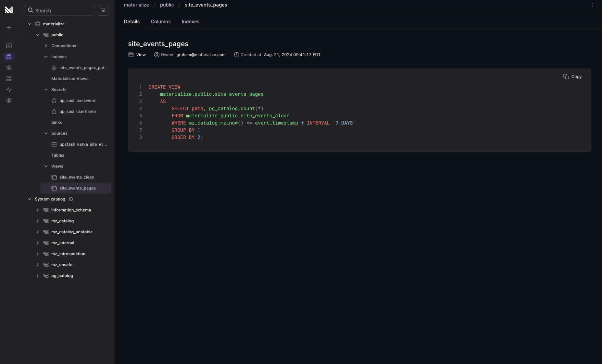This screenshot has width=602, height=364.
Task: Click the View type icon under title
Action: click(131, 55)
